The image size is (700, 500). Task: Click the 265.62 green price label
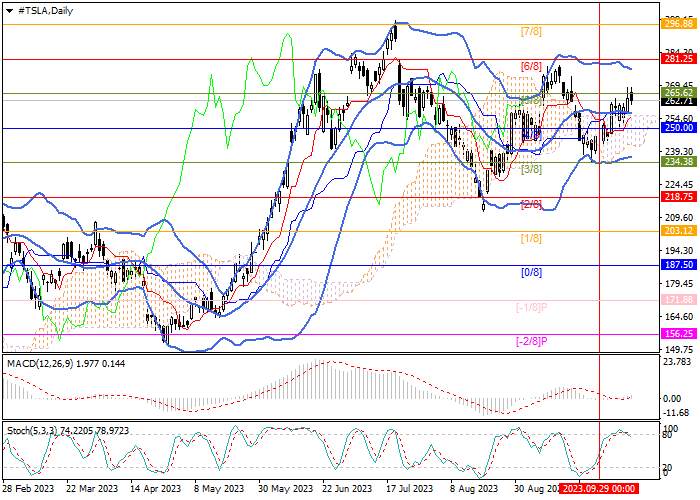pos(679,93)
